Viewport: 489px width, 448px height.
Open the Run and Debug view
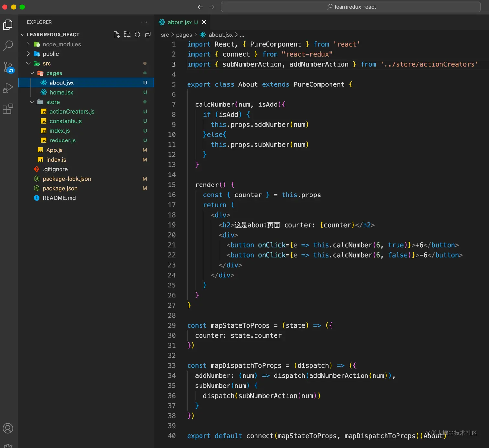8,88
